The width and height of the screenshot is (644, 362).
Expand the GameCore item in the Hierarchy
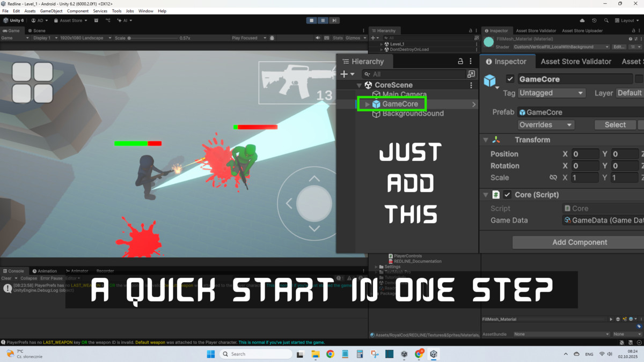tap(367, 104)
